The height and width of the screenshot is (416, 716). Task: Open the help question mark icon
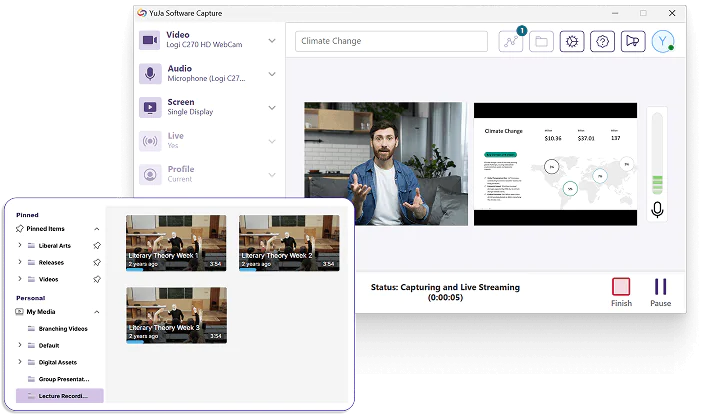(x=602, y=42)
